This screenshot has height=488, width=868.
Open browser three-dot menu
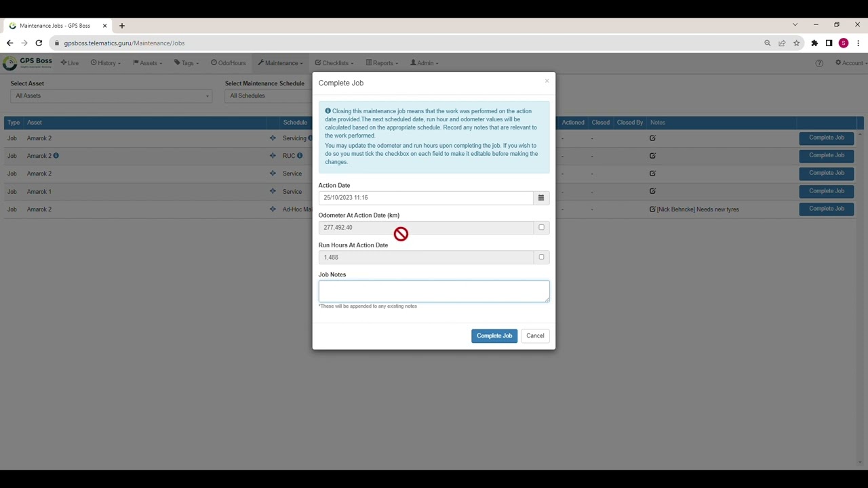[858, 43]
